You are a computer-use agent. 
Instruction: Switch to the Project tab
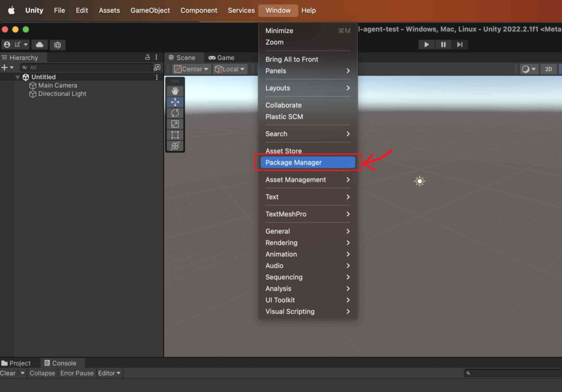16,363
